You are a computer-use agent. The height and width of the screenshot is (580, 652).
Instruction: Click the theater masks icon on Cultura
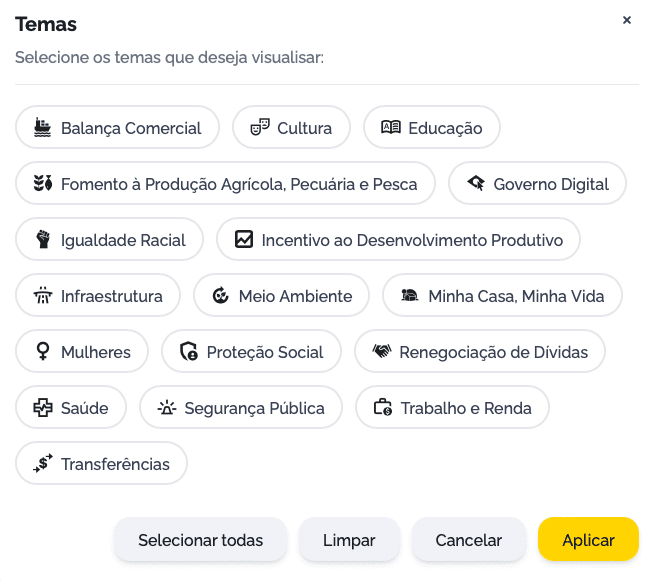coord(260,128)
